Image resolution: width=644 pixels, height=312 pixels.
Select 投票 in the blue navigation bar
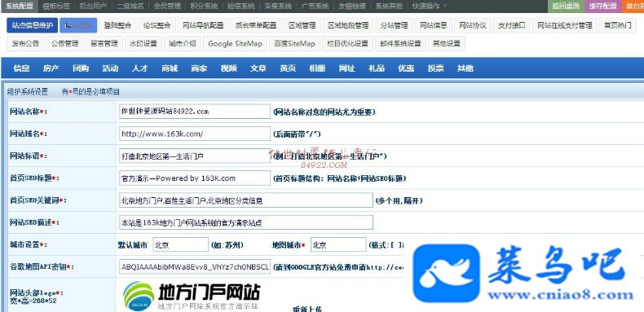[435, 68]
